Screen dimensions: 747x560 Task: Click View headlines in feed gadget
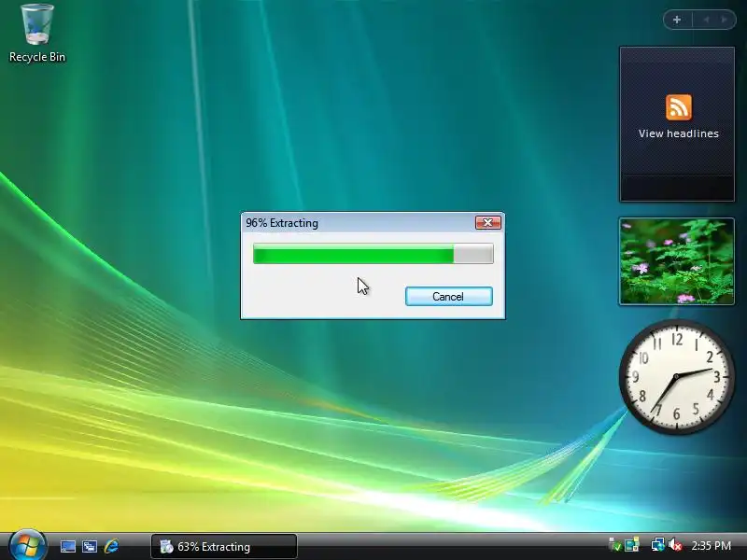(679, 133)
